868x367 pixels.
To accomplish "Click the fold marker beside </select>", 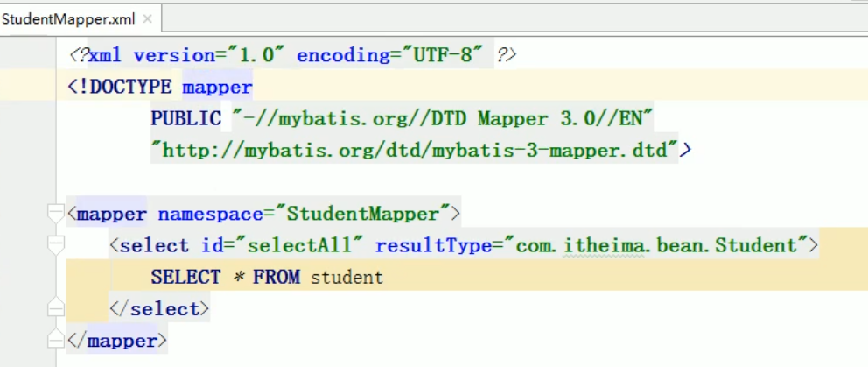I will tap(56, 307).
